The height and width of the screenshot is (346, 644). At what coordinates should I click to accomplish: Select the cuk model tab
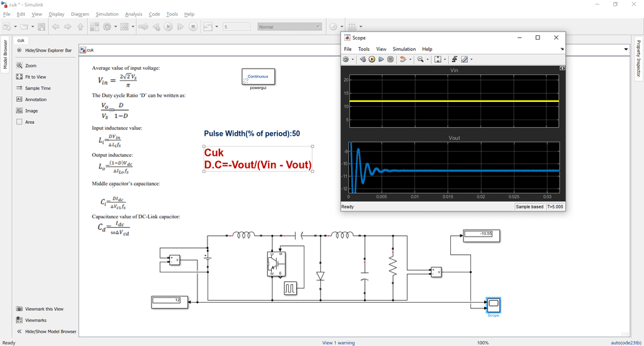click(21, 40)
